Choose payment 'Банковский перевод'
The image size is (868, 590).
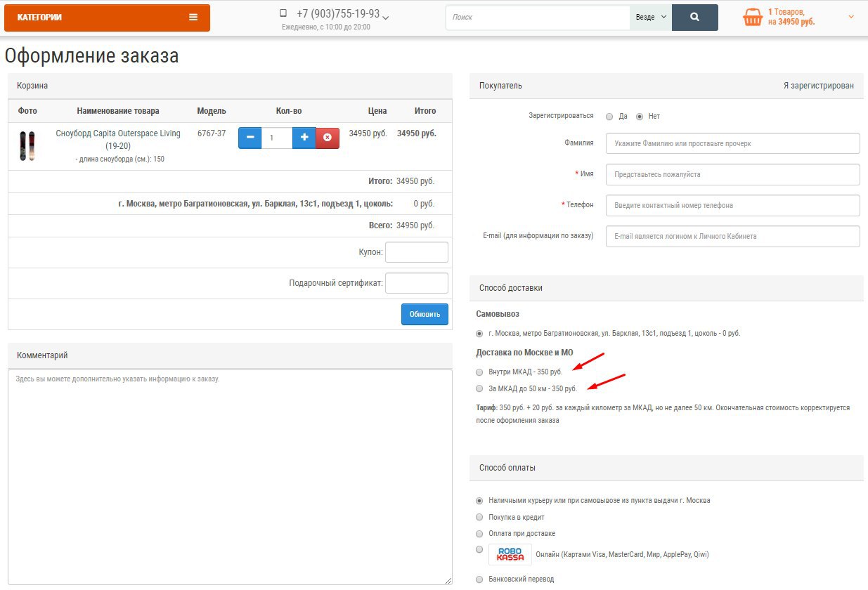point(479,579)
